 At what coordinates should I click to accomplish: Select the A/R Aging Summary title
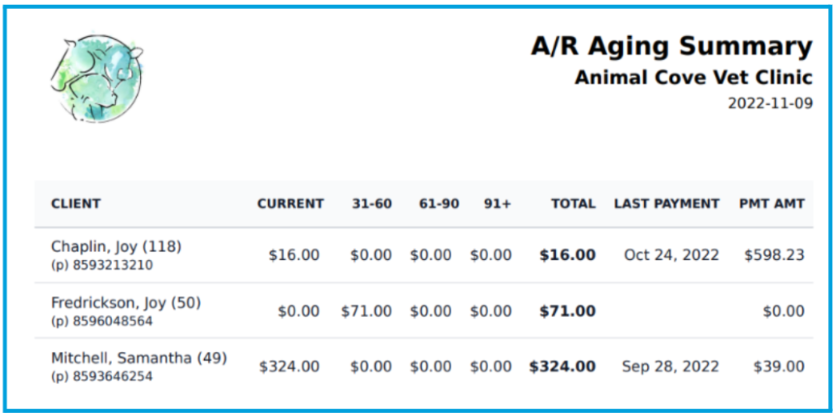[x=672, y=47]
